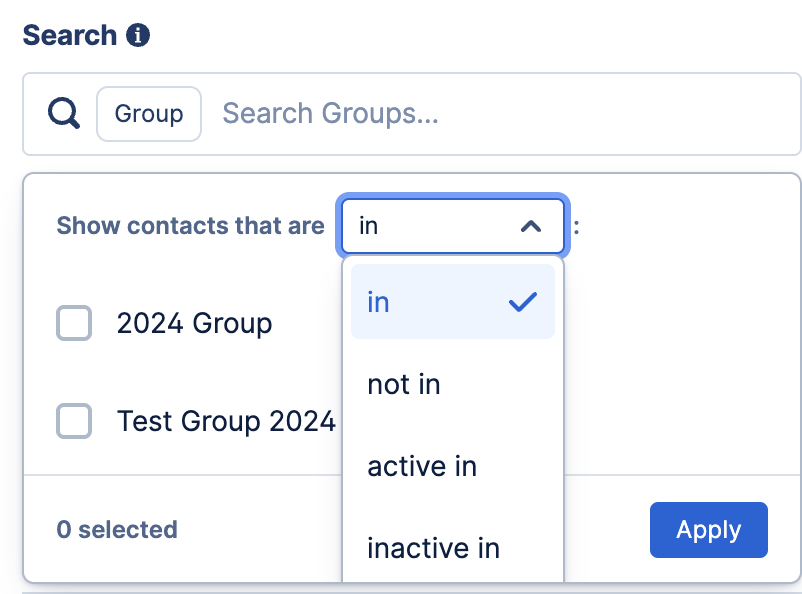Open the "in" condition combo box

[x=453, y=226]
